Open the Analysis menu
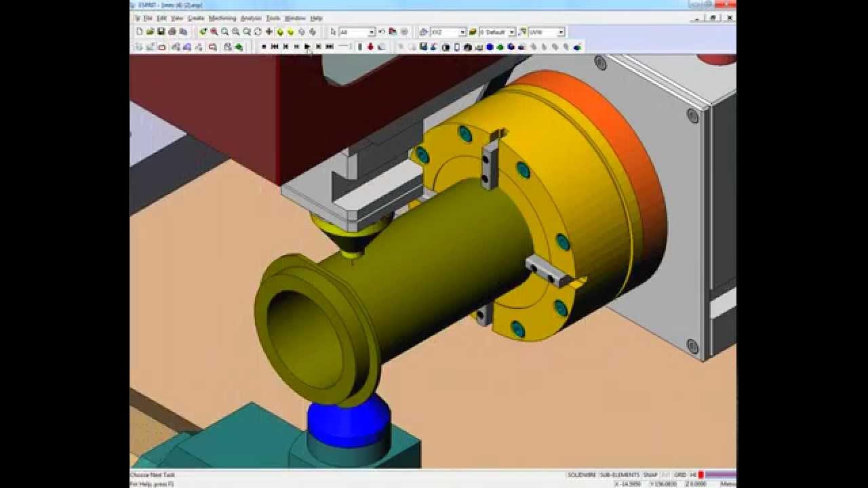 tap(251, 18)
